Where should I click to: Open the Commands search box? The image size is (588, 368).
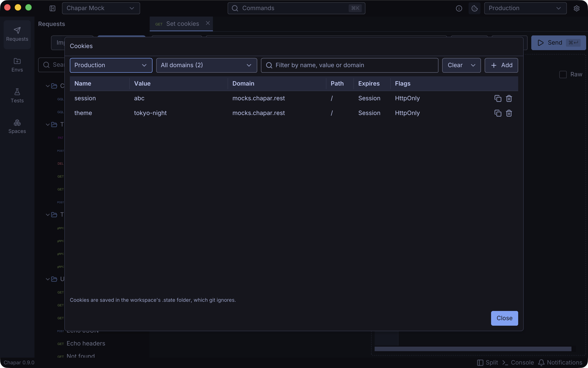click(x=296, y=8)
